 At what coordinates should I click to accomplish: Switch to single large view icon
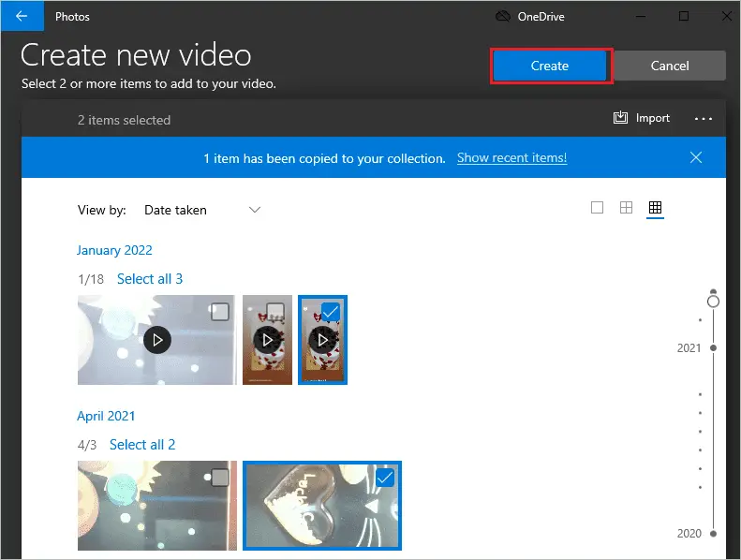coord(598,208)
